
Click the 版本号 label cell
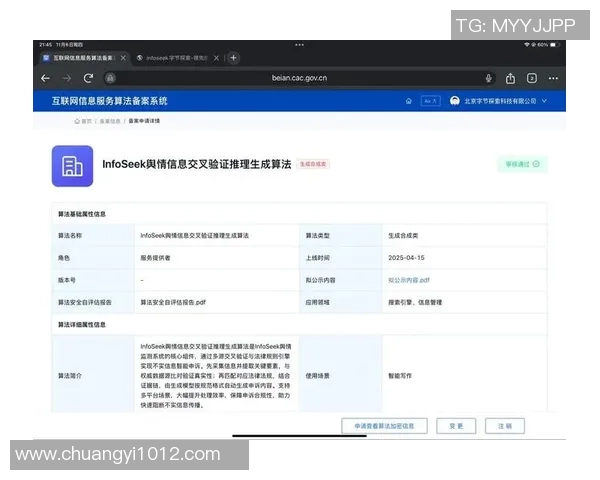point(93,280)
